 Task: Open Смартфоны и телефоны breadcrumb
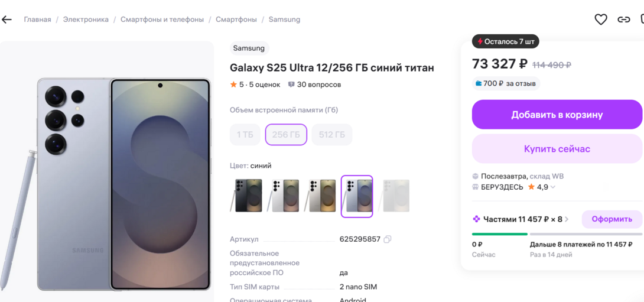coord(162,20)
